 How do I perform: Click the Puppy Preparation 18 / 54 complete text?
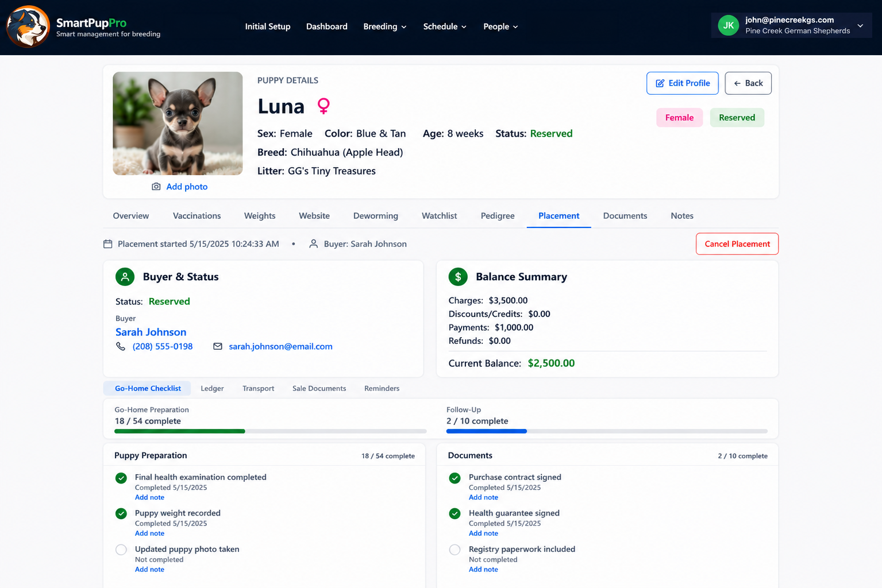(x=388, y=456)
